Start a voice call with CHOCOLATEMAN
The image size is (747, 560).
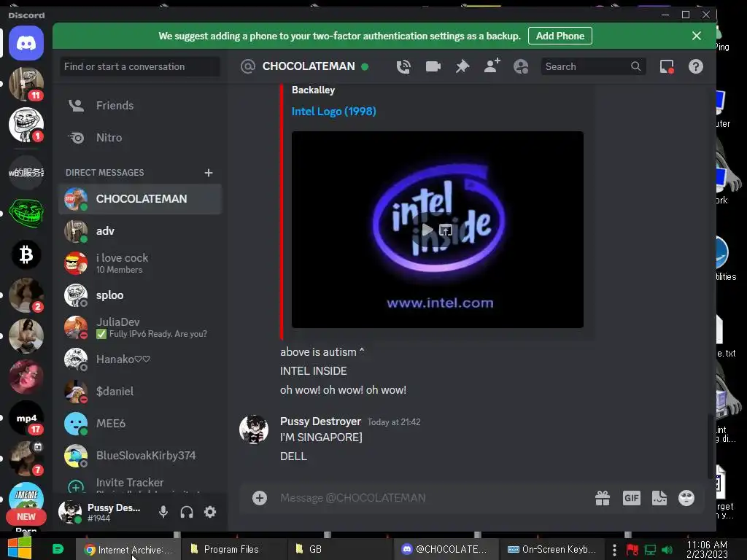403,66
